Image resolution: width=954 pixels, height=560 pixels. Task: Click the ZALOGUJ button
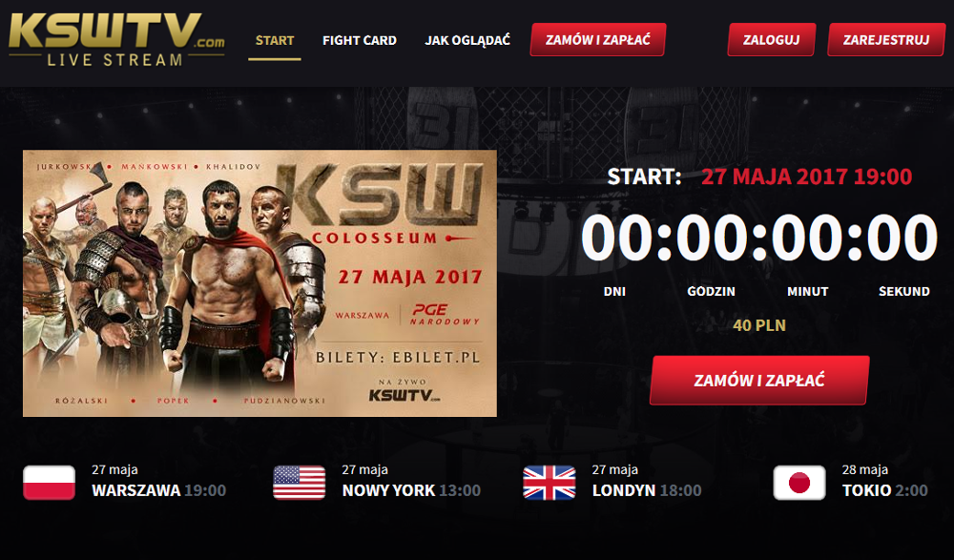point(772,40)
